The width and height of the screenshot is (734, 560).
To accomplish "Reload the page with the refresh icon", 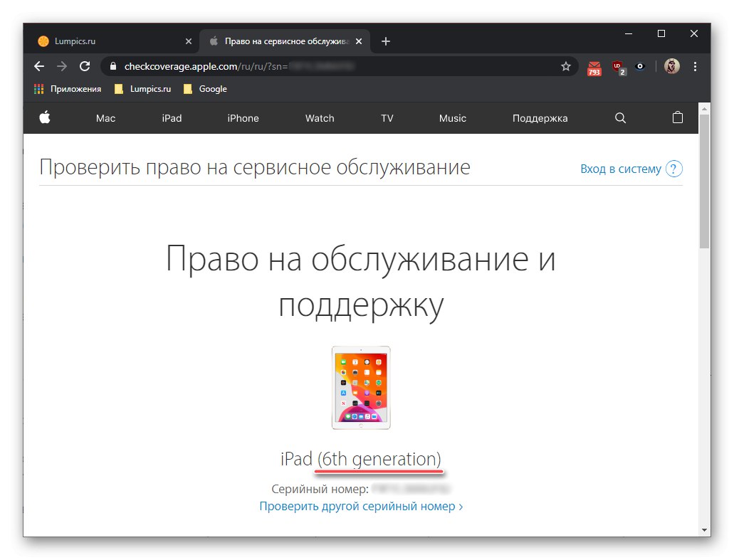I will [x=85, y=66].
